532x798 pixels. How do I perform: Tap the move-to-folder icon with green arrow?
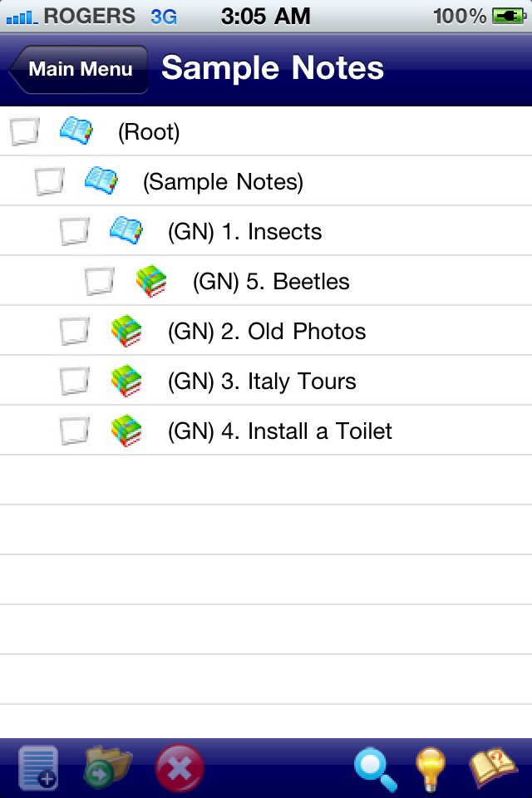pos(106,767)
